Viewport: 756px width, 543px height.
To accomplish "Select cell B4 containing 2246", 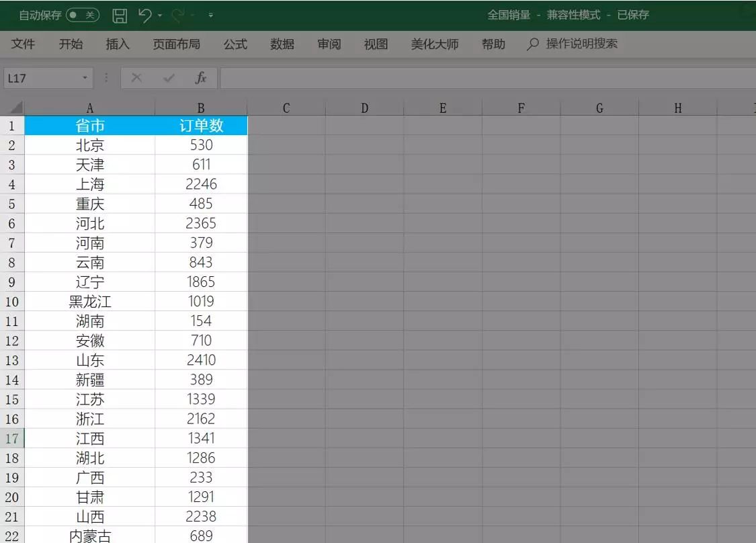I will pos(200,183).
